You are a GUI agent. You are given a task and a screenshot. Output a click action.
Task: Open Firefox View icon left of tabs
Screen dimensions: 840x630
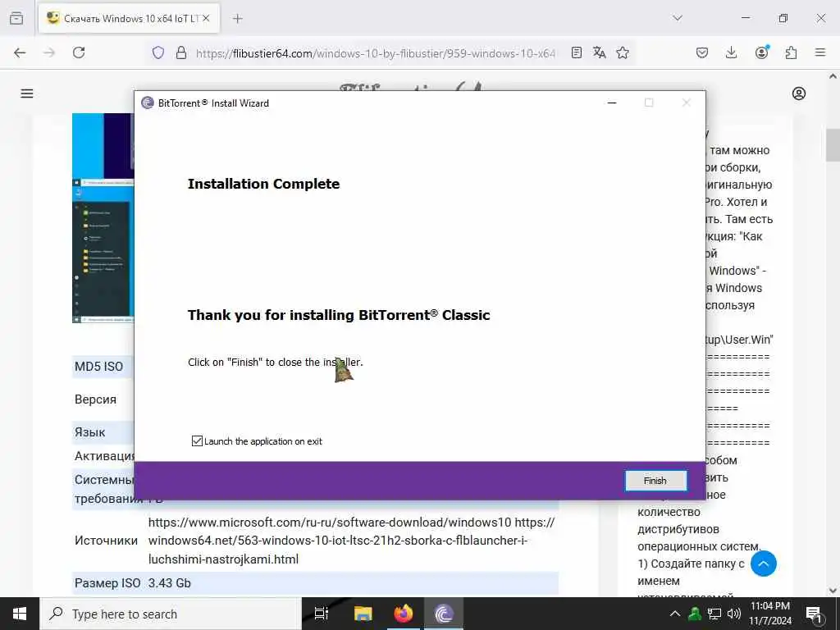[16, 18]
